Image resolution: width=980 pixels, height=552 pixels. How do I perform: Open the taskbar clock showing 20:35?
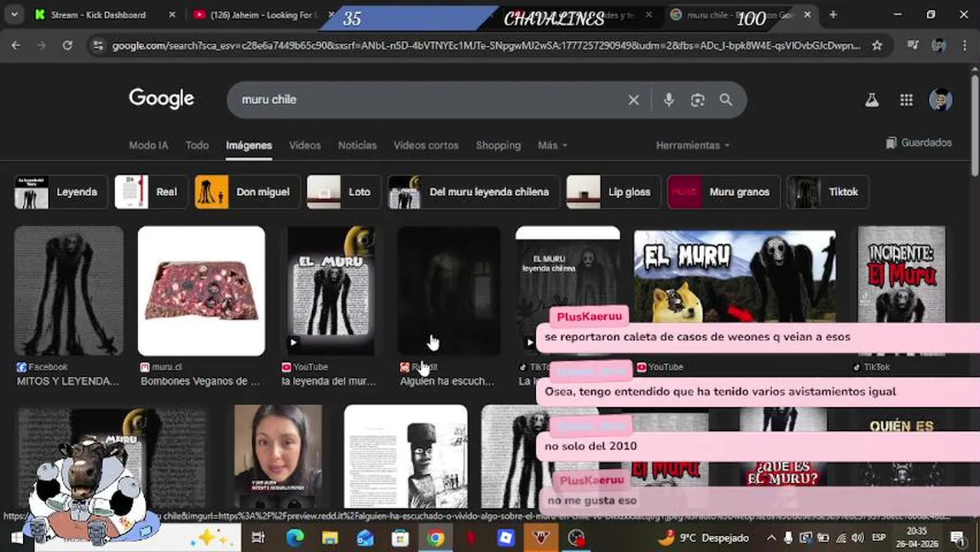tap(916, 537)
